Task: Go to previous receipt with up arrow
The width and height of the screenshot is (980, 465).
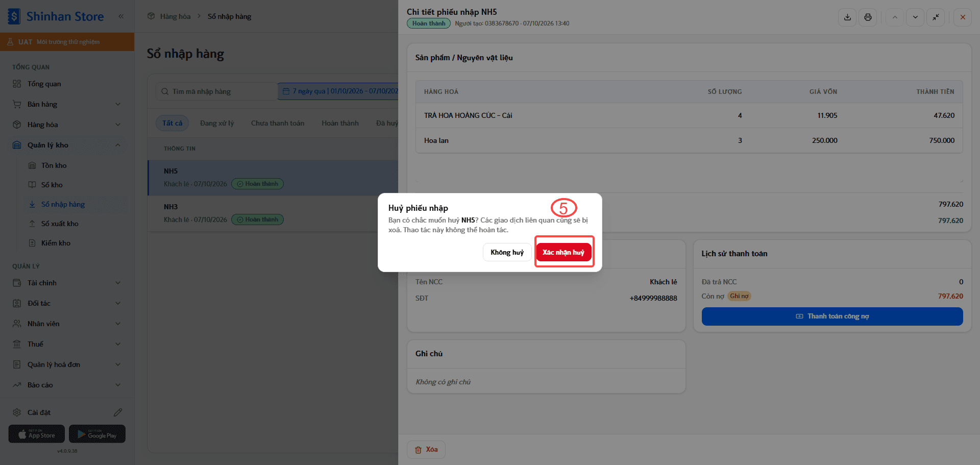Action: pos(895,17)
